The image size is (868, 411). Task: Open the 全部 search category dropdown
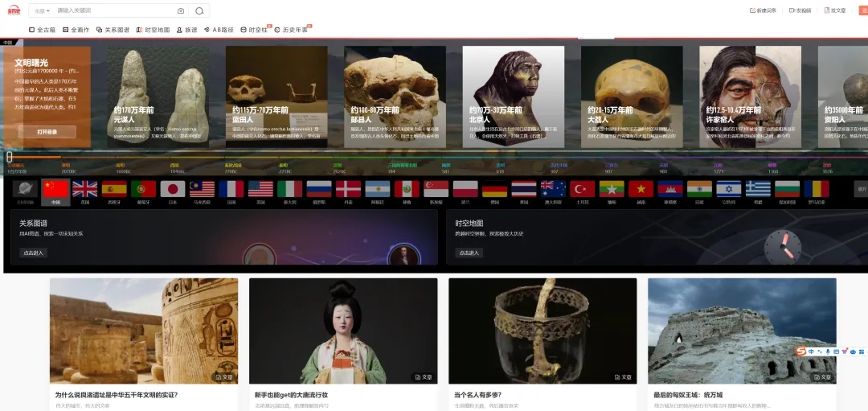click(x=42, y=10)
